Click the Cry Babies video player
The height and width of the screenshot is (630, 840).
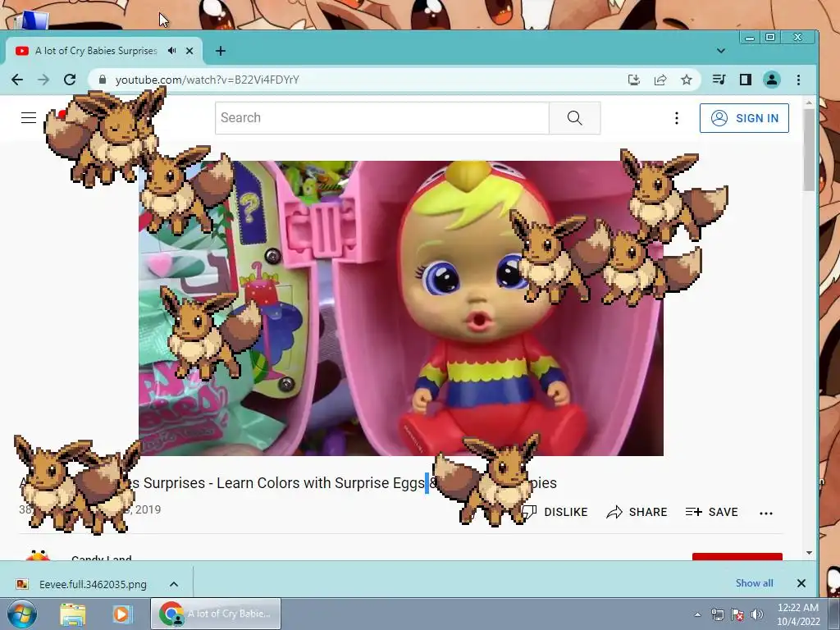tap(400, 308)
